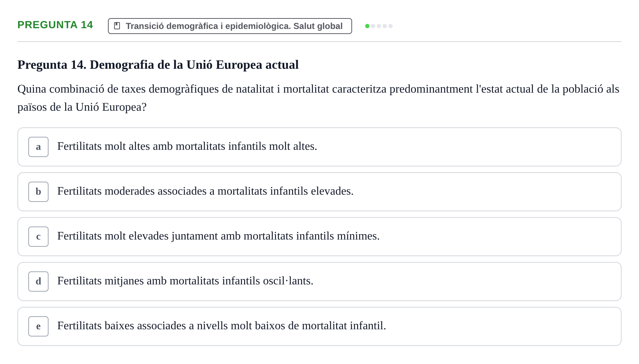The width and height of the screenshot is (639, 364).
Task: Pick answer 'Fertilitats mitjanes amb mortalitats infantils oscil·lants'
Action: [319, 282]
